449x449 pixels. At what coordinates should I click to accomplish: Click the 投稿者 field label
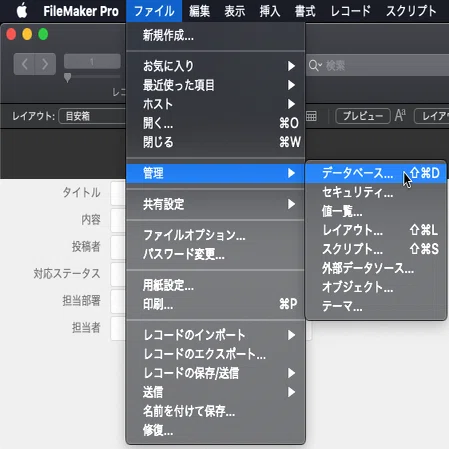86,247
